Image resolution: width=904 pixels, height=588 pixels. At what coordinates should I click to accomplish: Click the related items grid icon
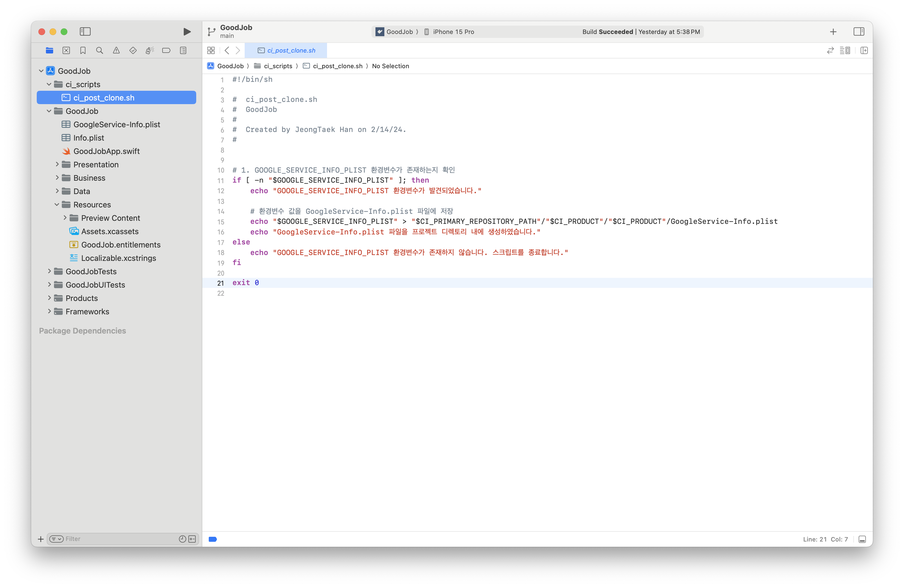tap(211, 50)
